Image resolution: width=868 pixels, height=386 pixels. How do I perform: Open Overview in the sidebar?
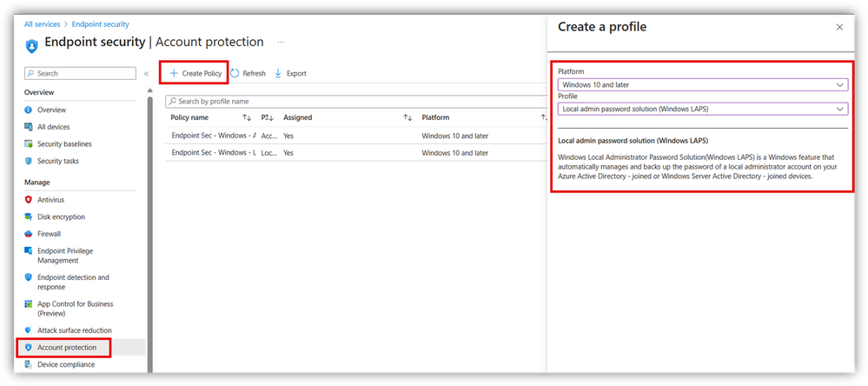tap(51, 110)
